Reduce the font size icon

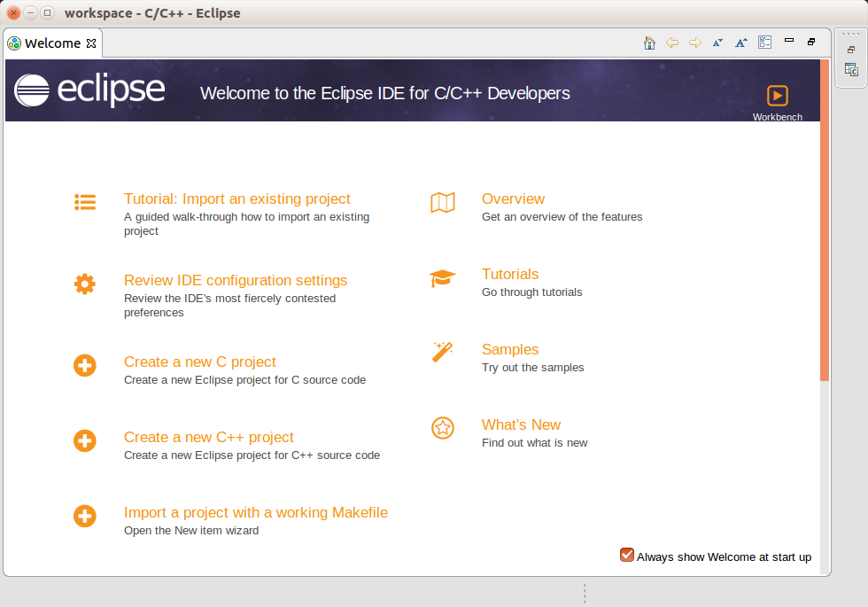[718, 43]
